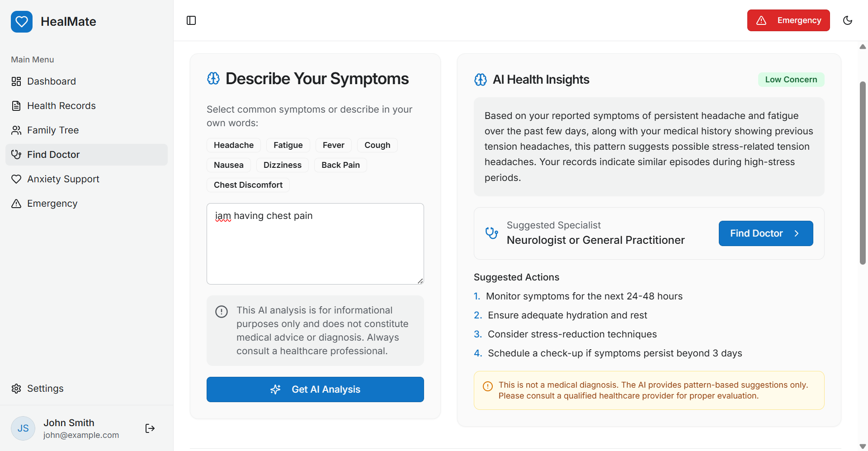The width and height of the screenshot is (868, 451).
Task: Click the HealMate heart logo icon
Action: click(22, 22)
